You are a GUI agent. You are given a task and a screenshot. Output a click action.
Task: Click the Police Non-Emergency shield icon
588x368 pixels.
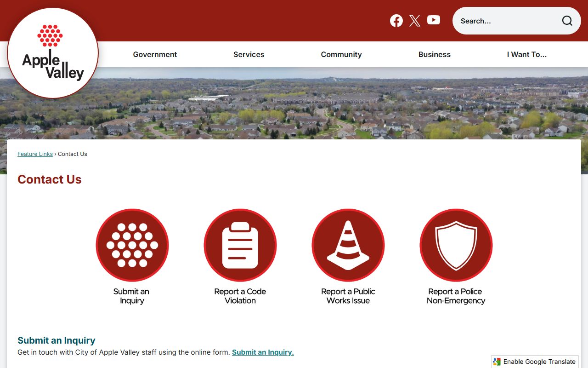point(456,245)
